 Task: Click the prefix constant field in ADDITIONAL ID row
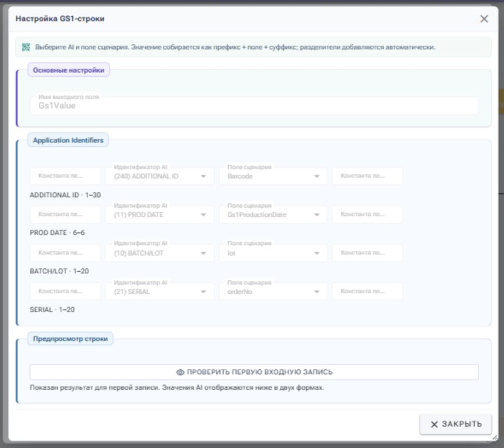point(65,176)
